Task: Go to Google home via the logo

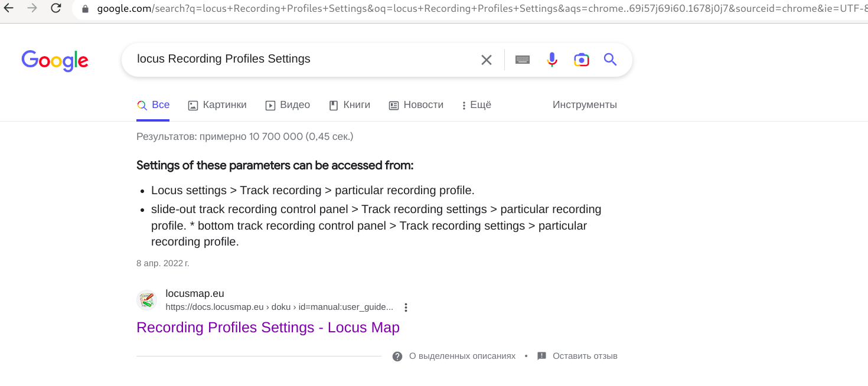Action: point(55,60)
